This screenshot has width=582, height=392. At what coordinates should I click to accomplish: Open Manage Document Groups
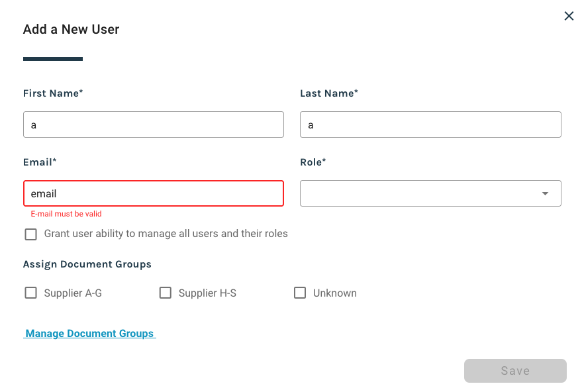(x=89, y=333)
